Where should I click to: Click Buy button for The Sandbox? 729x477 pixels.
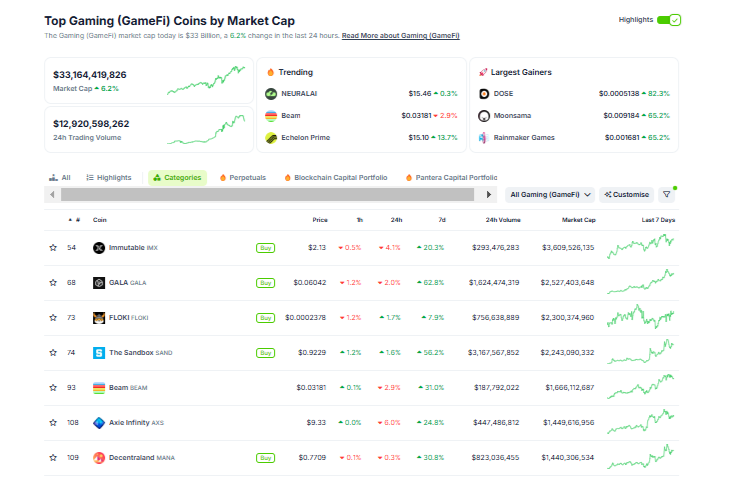click(265, 353)
